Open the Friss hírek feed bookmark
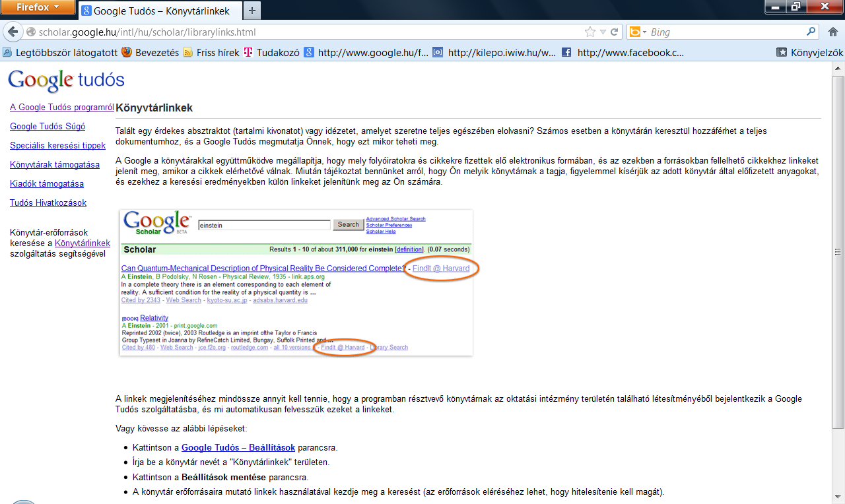 pos(211,52)
